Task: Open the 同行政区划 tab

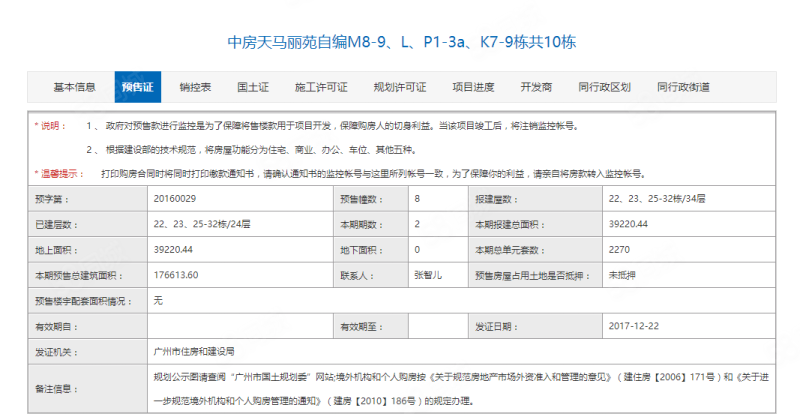Action: [x=605, y=87]
